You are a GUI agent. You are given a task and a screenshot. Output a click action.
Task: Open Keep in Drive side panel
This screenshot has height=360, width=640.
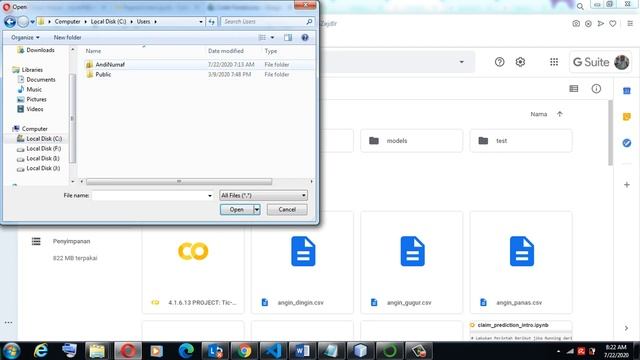(627, 117)
